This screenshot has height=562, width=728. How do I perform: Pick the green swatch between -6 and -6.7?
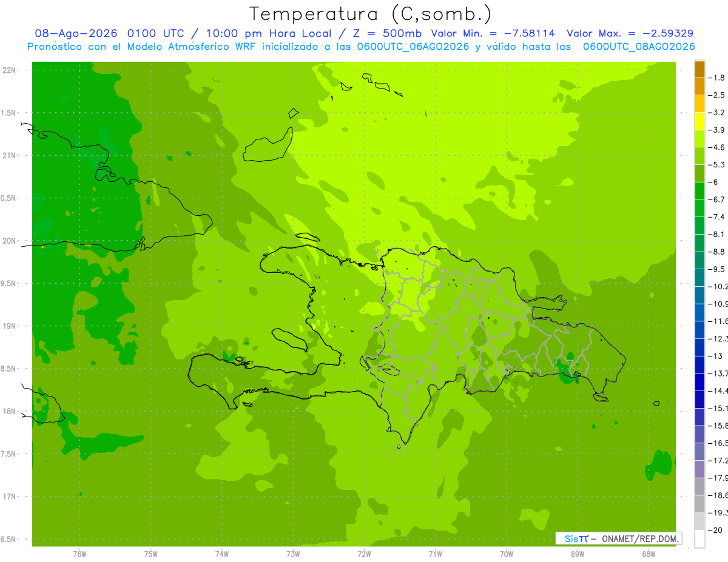click(699, 191)
